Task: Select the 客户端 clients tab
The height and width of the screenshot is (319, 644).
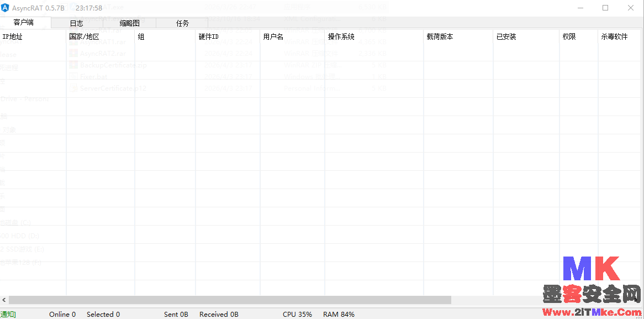Action: click(25, 23)
